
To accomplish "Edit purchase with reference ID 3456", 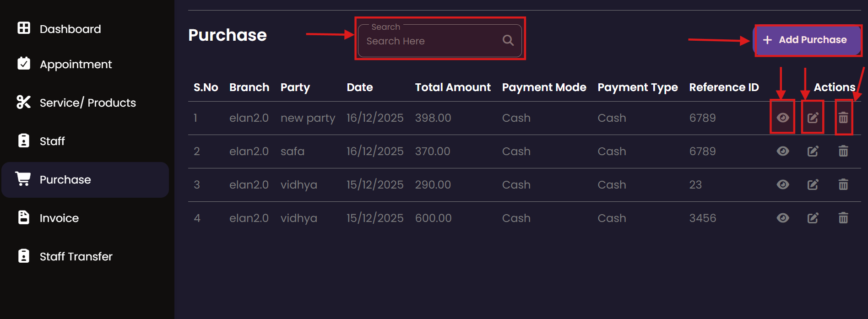I will point(813,218).
